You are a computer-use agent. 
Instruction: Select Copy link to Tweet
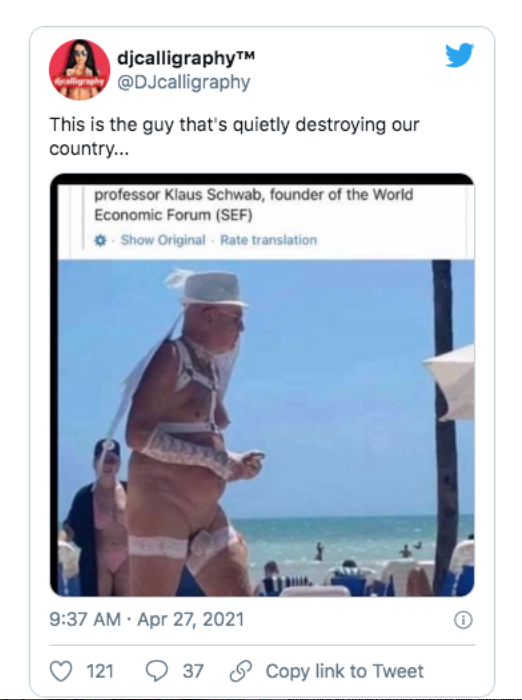345,671
